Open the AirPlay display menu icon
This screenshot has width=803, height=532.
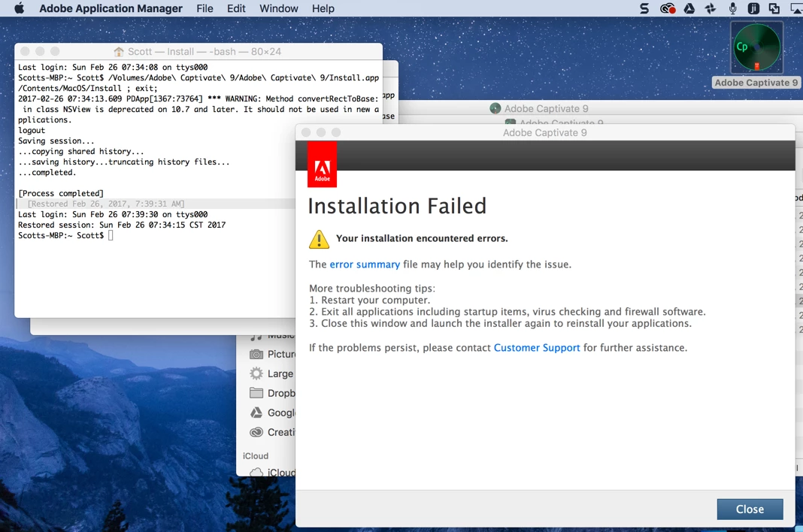797,8
